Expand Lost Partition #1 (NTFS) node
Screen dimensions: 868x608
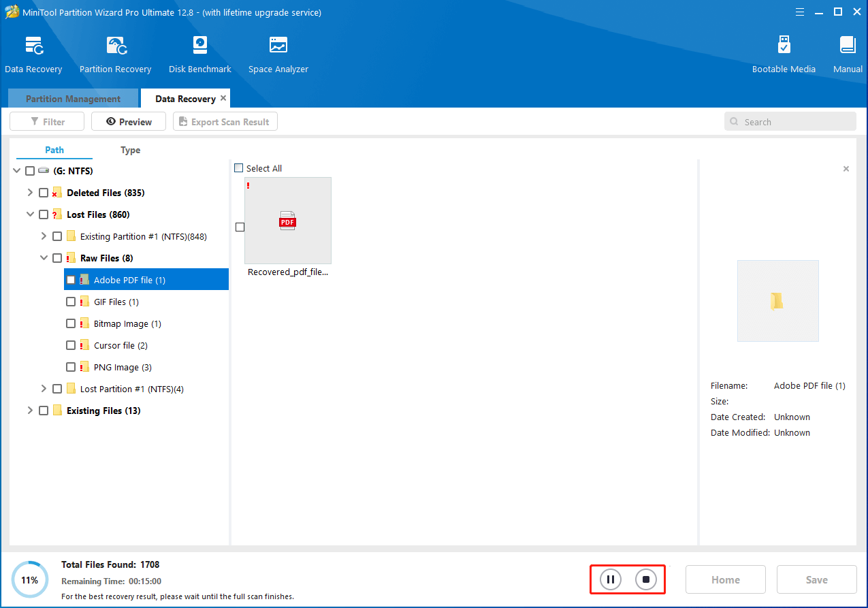tap(44, 389)
